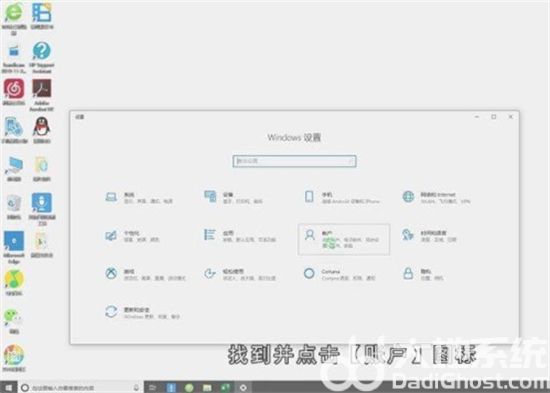
Task: Click the magnifier in Settings search box
Action: (350, 161)
